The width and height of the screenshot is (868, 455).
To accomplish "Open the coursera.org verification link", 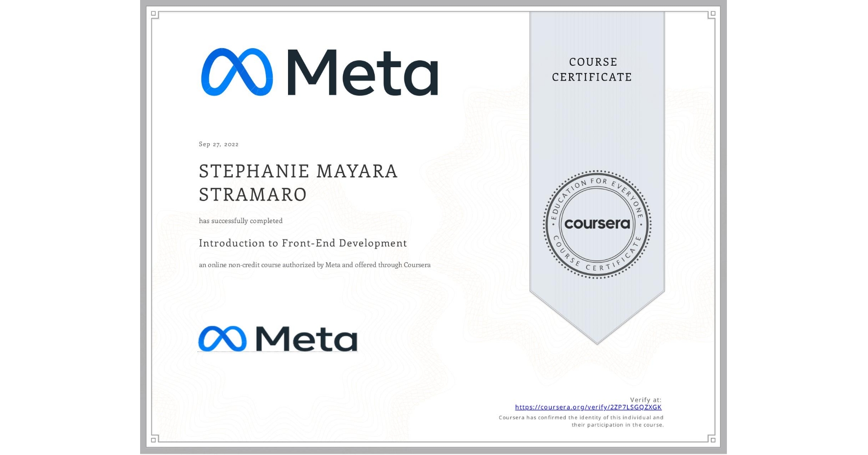I will 588,407.
